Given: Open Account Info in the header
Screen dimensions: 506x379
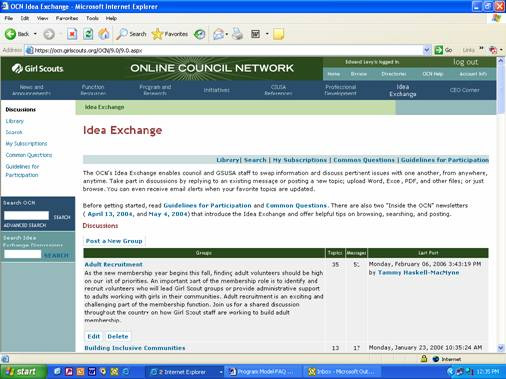Looking at the screenshot, I should click(x=473, y=74).
